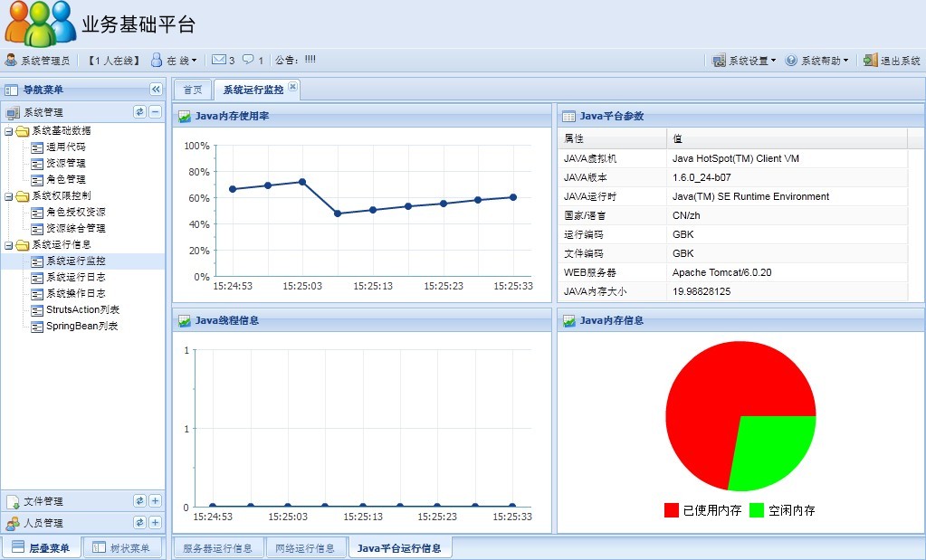Click the red used memory pie slice
The height and width of the screenshot is (560, 926).
(714, 389)
